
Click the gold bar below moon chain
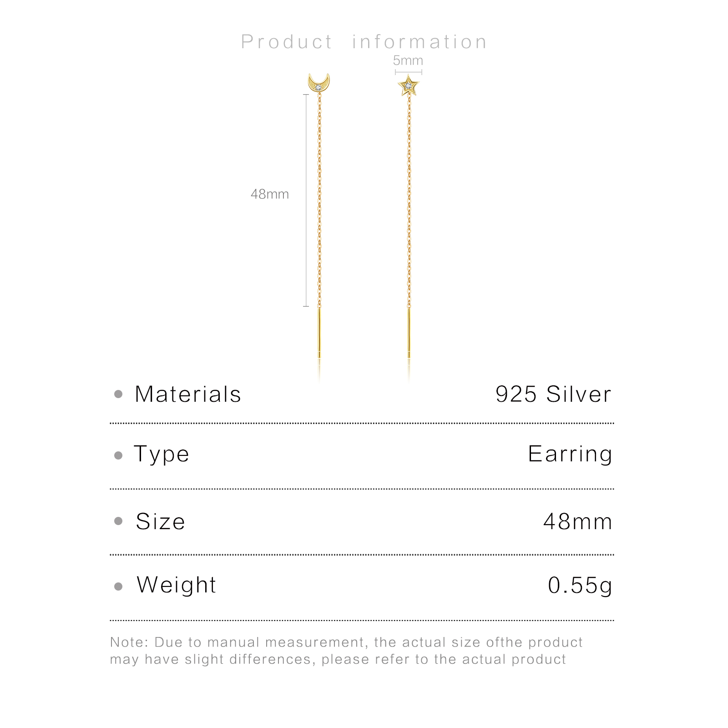[319, 333]
